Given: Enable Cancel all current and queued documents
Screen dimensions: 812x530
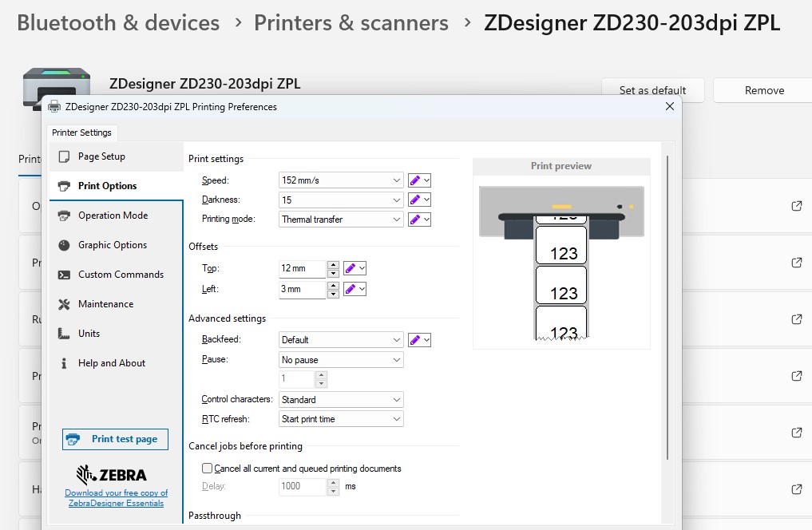Looking at the screenshot, I should pyautogui.click(x=208, y=469).
